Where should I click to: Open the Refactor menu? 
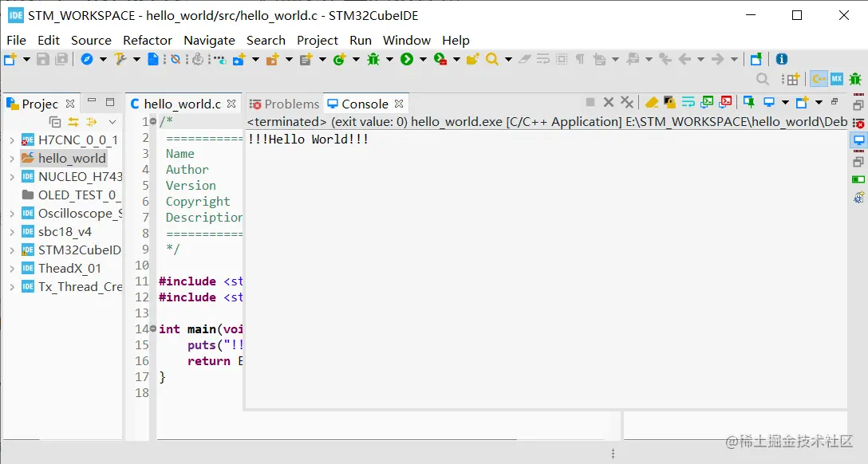[x=148, y=41]
